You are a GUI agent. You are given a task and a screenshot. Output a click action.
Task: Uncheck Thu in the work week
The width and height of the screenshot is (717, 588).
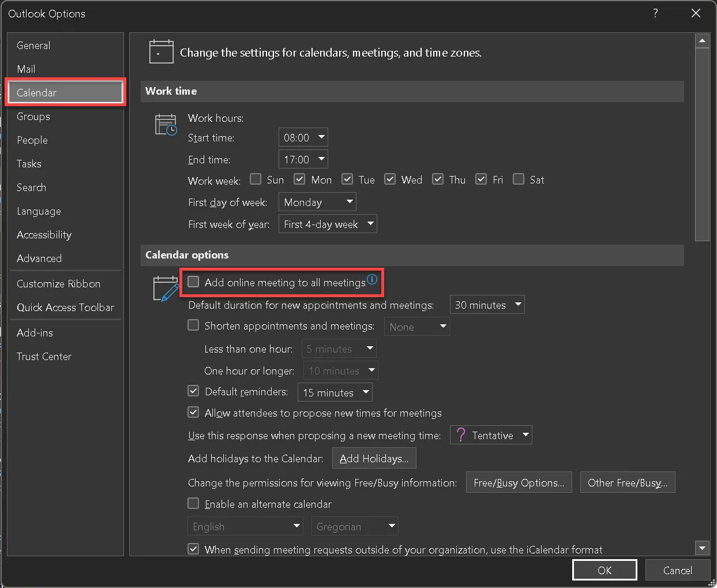coord(438,179)
